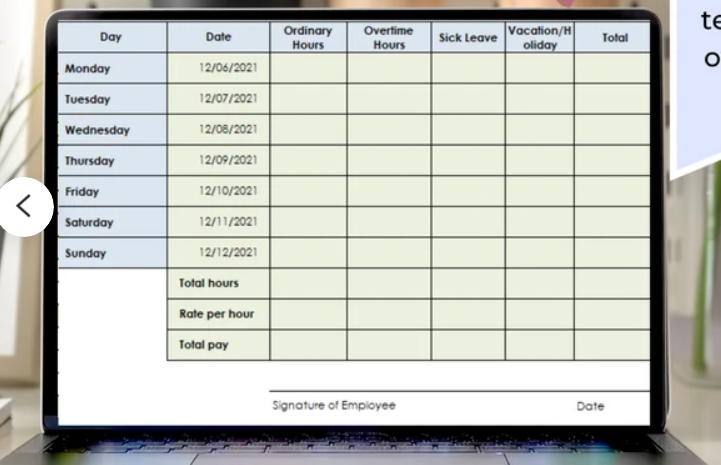Click the Sick Leave column header
721x465 pixels.
468,37
